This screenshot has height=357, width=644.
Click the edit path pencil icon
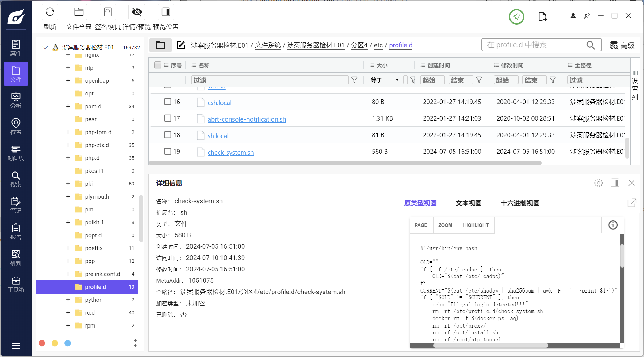click(181, 45)
